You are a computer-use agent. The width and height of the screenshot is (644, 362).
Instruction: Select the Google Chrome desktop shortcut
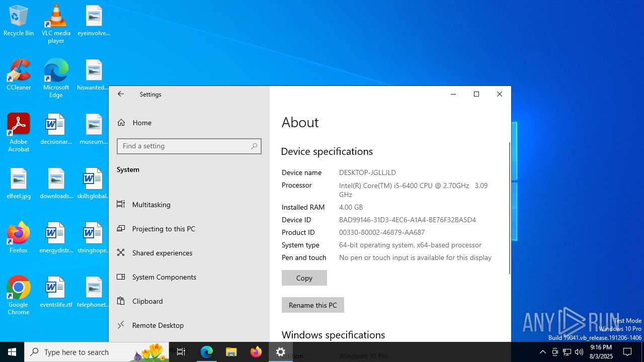click(19, 296)
